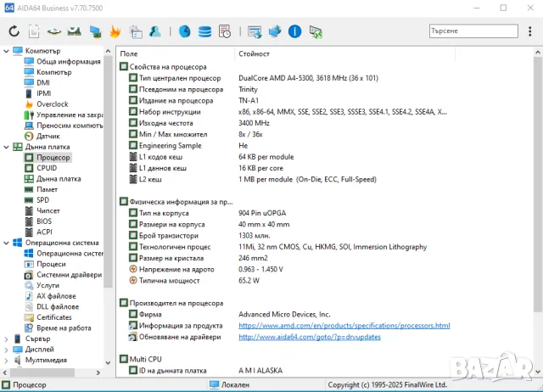Click the tree panel vertical scrollbar
Screen dimensions: 543x392
click(x=108, y=171)
